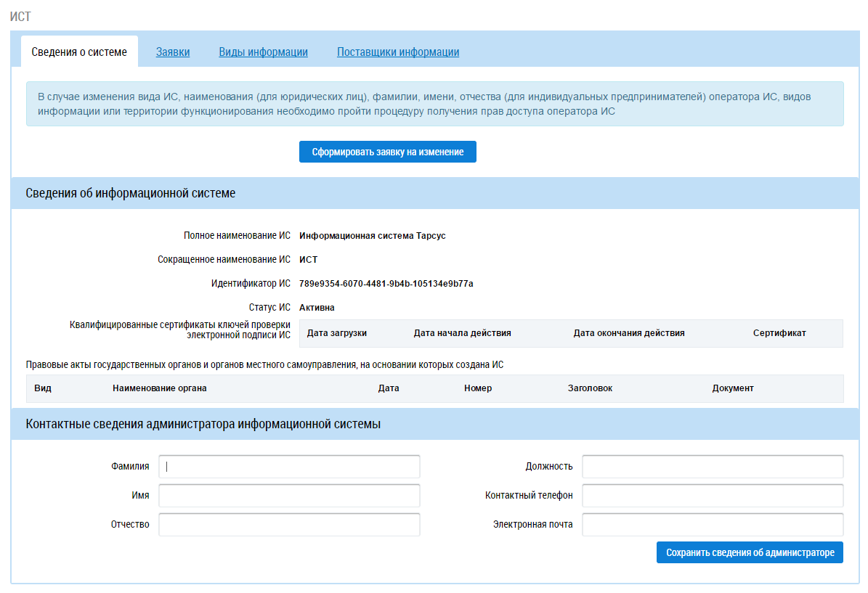Click Сохранить сведения об администраторе button
868x593 pixels.
(x=750, y=552)
